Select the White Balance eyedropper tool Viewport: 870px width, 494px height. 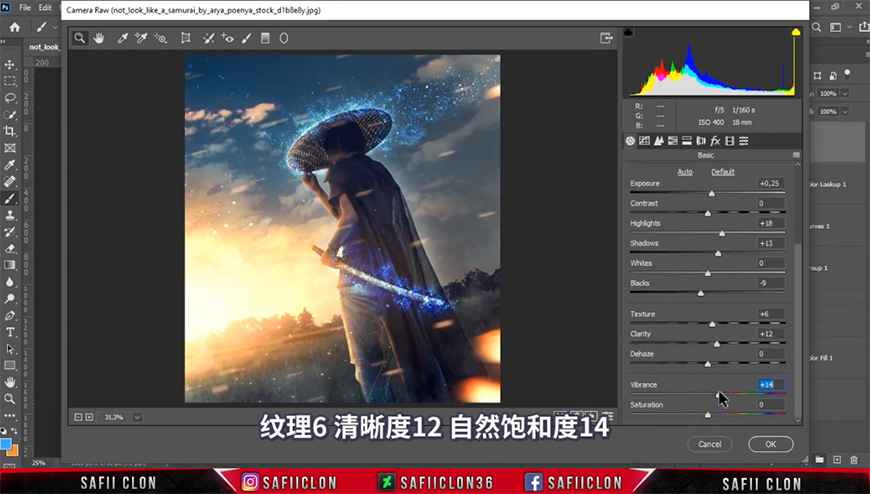point(123,38)
